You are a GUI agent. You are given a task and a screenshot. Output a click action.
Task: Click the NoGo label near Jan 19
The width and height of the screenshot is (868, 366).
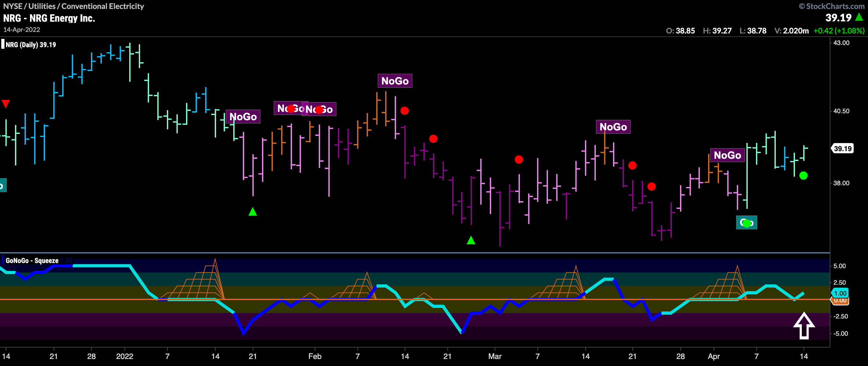tap(243, 116)
